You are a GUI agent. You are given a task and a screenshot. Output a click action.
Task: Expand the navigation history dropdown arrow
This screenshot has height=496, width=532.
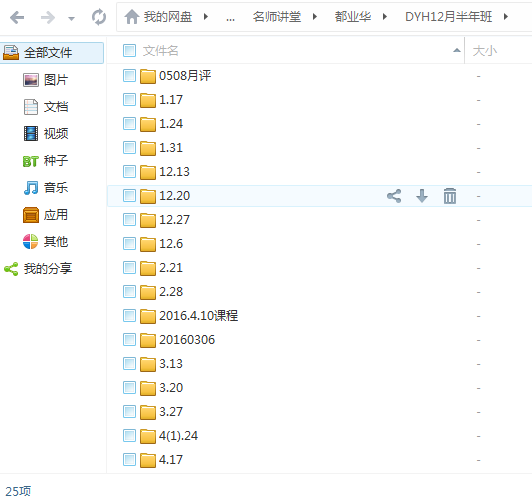click(x=71, y=19)
